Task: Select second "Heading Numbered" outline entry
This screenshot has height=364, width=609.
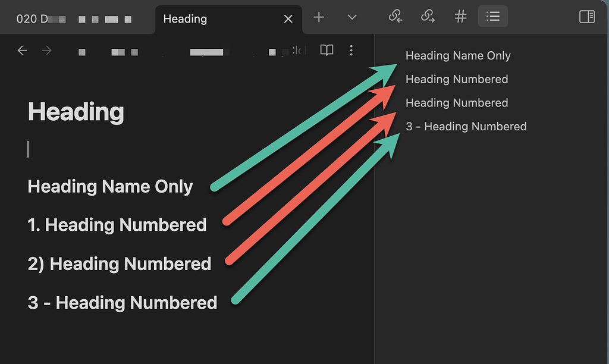Action: tap(457, 103)
